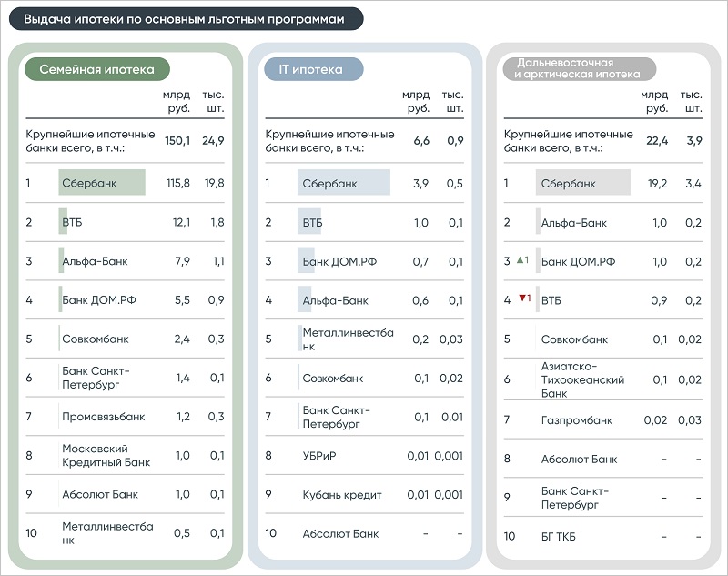This screenshot has height=576, width=728.
Task: Select the IT ипотека header tab
Action: (x=313, y=69)
